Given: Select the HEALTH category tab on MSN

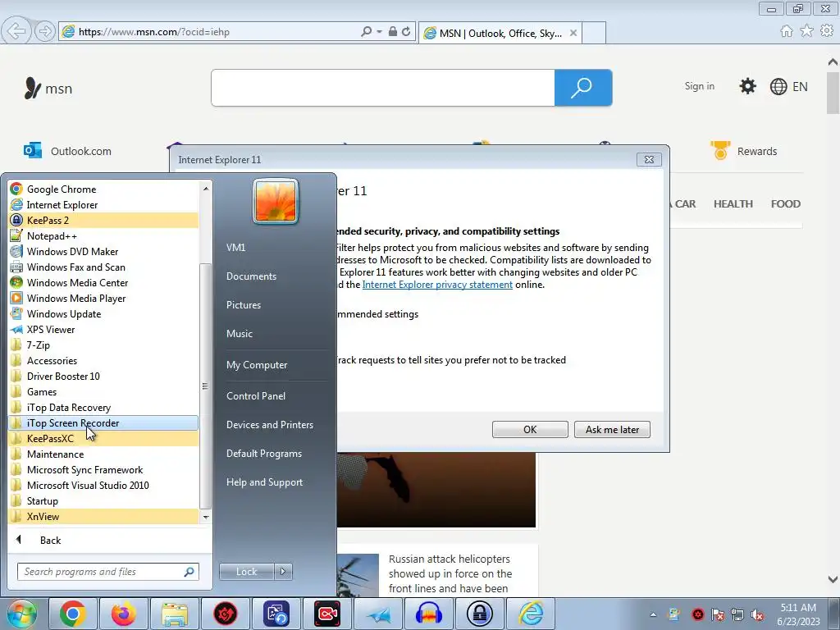Looking at the screenshot, I should point(733,204).
